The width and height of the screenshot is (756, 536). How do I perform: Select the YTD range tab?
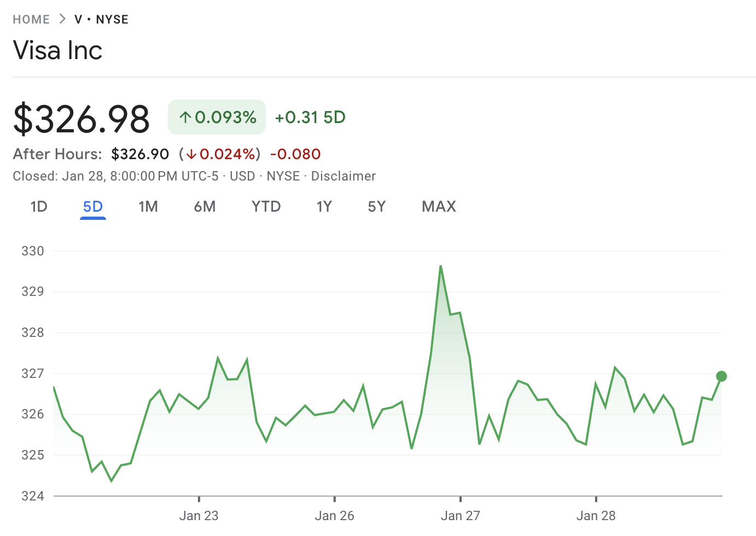click(266, 207)
